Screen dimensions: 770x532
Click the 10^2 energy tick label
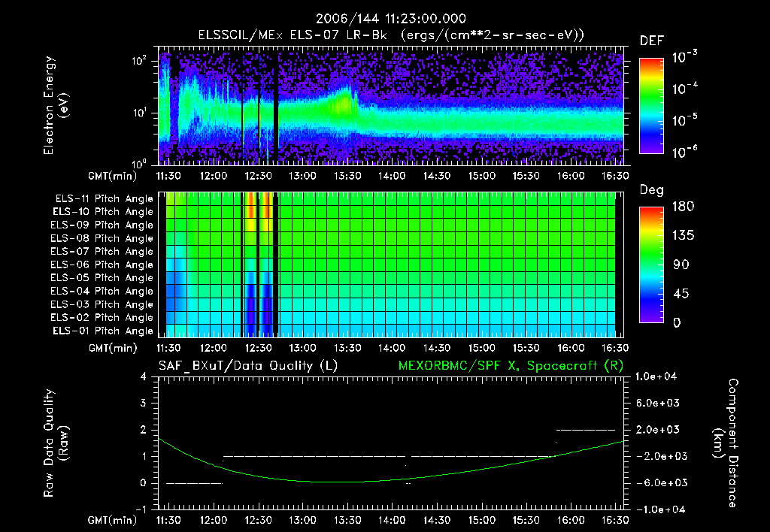click(x=139, y=61)
